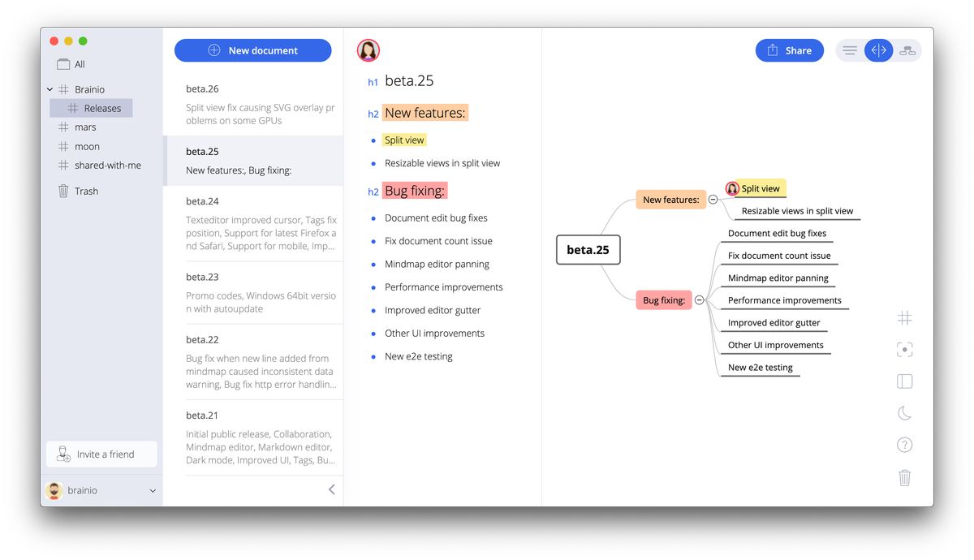Switch to mindmap-only view mode
The width and height of the screenshot is (974, 560).
pos(907,50)
